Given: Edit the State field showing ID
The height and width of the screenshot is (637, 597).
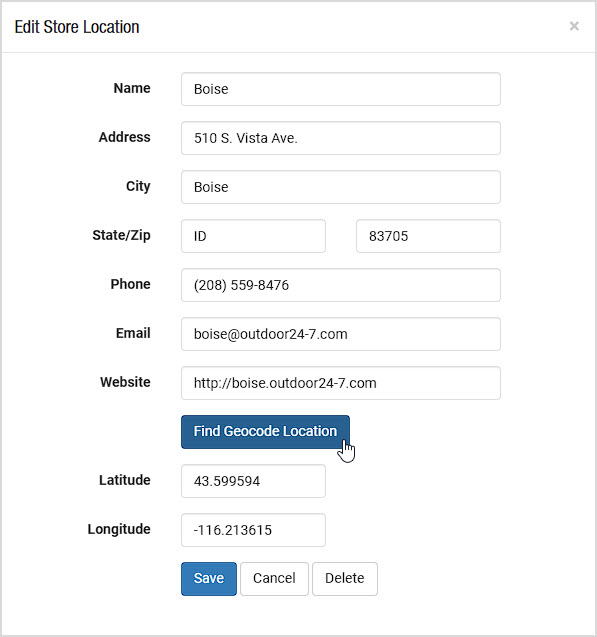Looking at the screenshot, I should point(253,236).
